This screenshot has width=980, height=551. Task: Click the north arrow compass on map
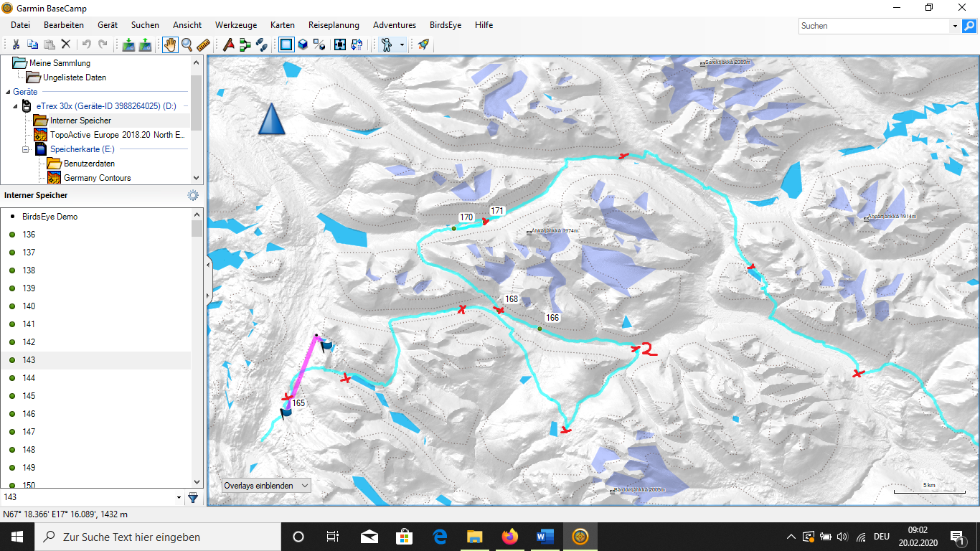(x=271, y=119)
